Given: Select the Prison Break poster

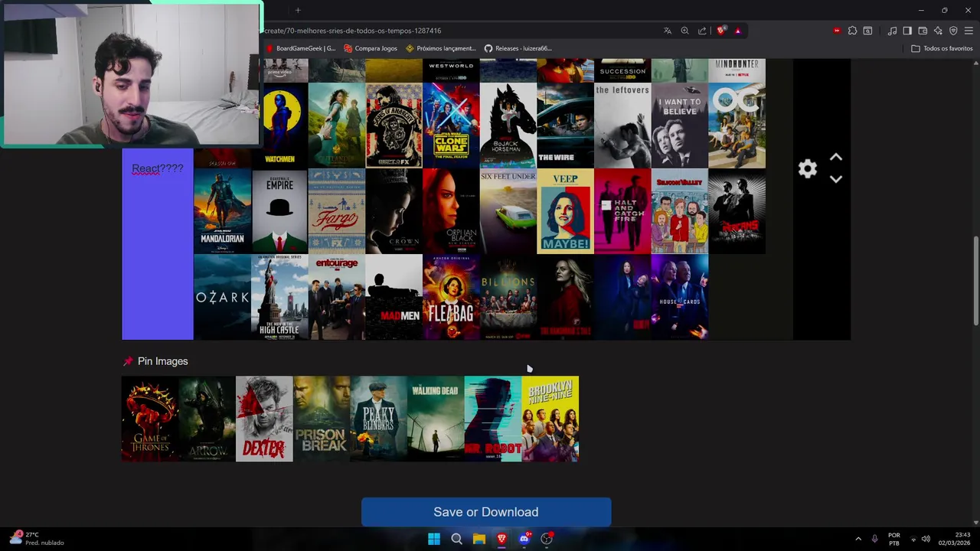Looking at the screenshot, I should [x=322, y=419].
